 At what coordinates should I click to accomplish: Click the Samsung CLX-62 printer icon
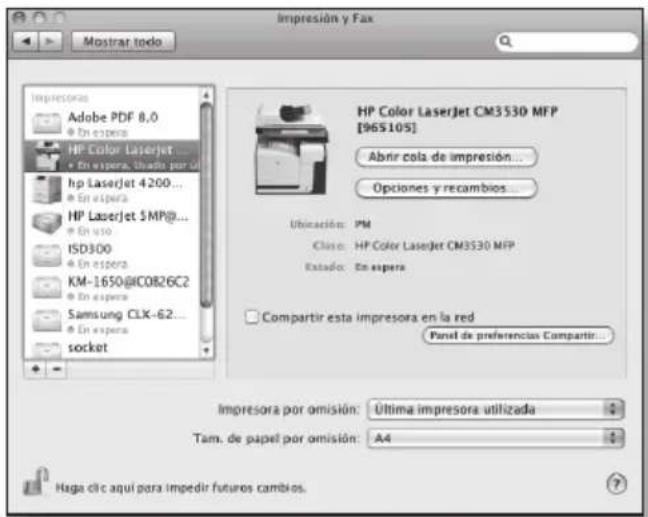pos(47,321)
